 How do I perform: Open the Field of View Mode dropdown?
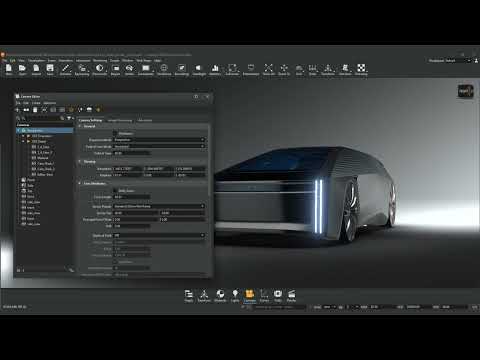159,146
